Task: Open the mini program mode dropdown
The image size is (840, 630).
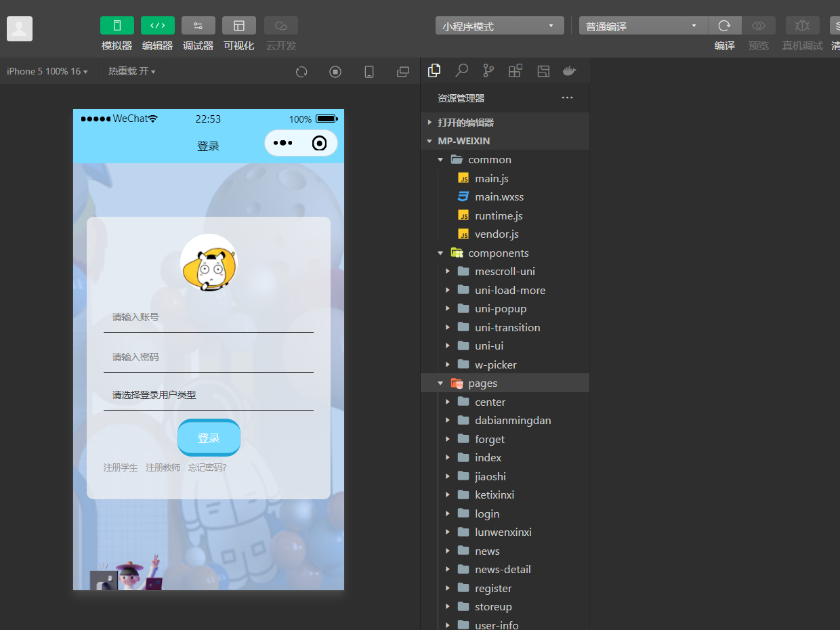Action: 500,26
